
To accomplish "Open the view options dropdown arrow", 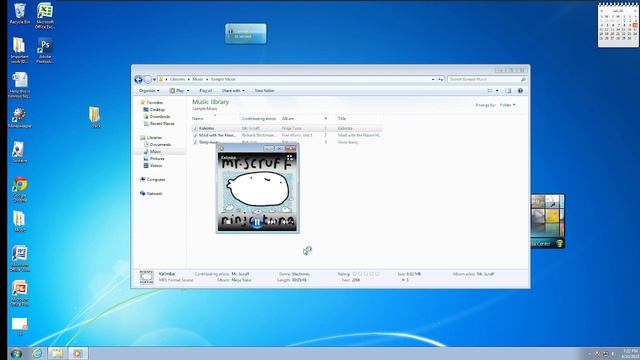I will click(x=497, y=91).
